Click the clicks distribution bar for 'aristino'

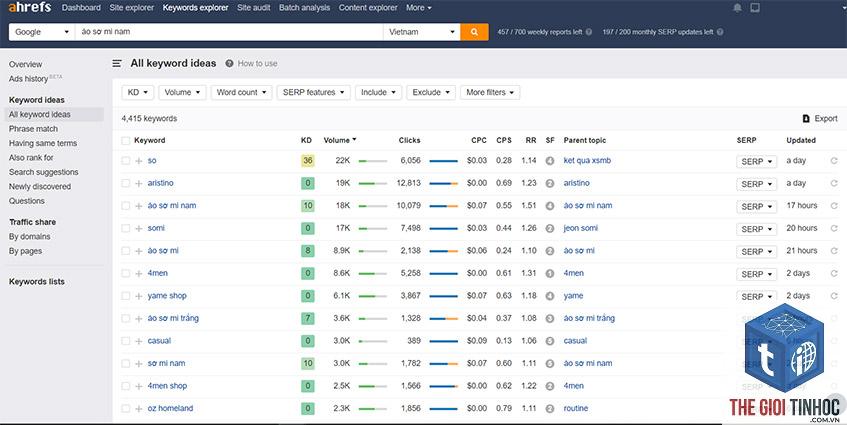click(443, 184)
